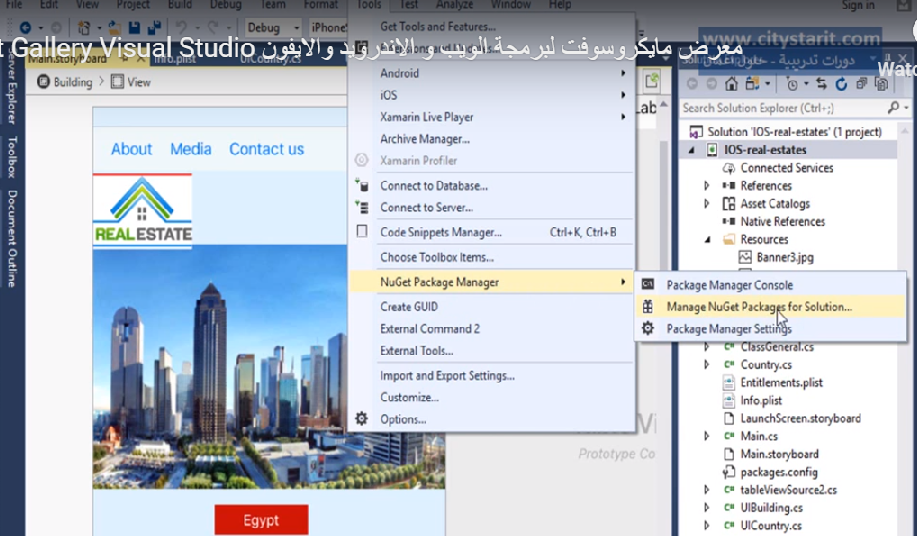Click the Save toolbar icon
917x536 pixels.
[134, 27]
